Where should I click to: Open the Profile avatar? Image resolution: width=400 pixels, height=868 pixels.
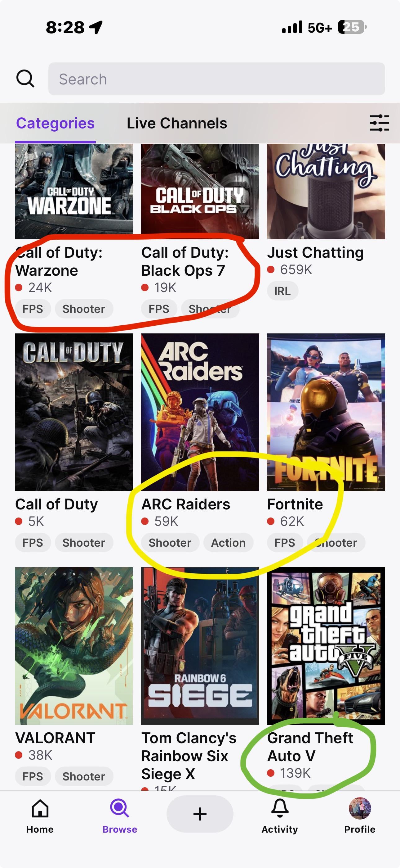360,816
